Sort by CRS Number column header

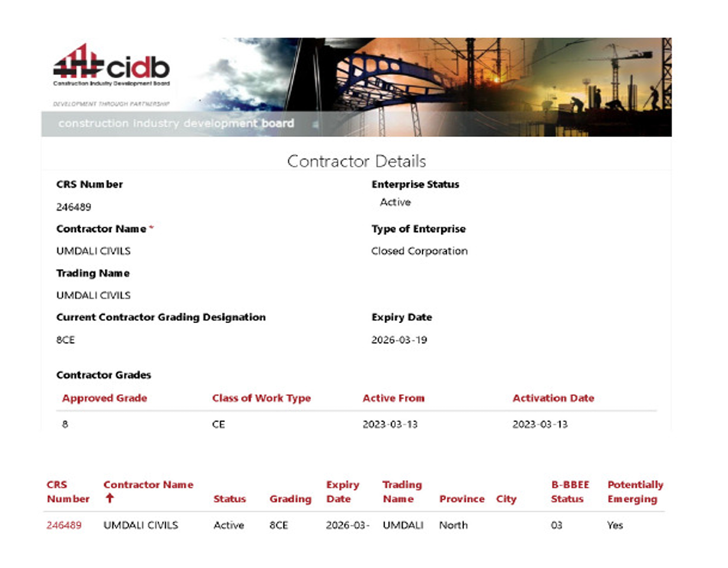tap(67, 491)
